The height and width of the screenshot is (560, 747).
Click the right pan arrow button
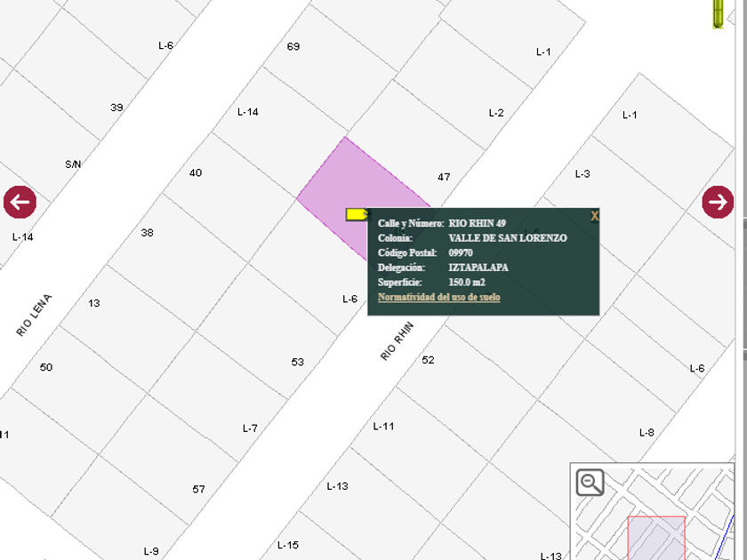[x=718, y=202]
